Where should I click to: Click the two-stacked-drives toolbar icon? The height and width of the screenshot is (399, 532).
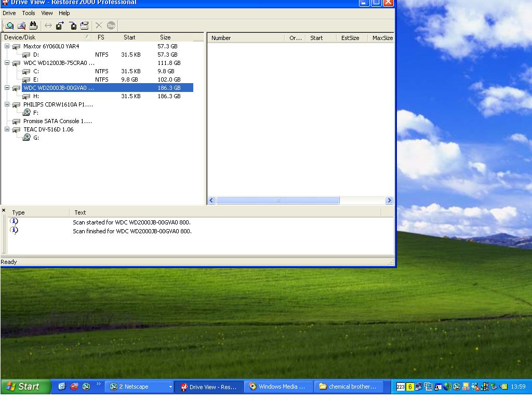click(x=84, y=25)
